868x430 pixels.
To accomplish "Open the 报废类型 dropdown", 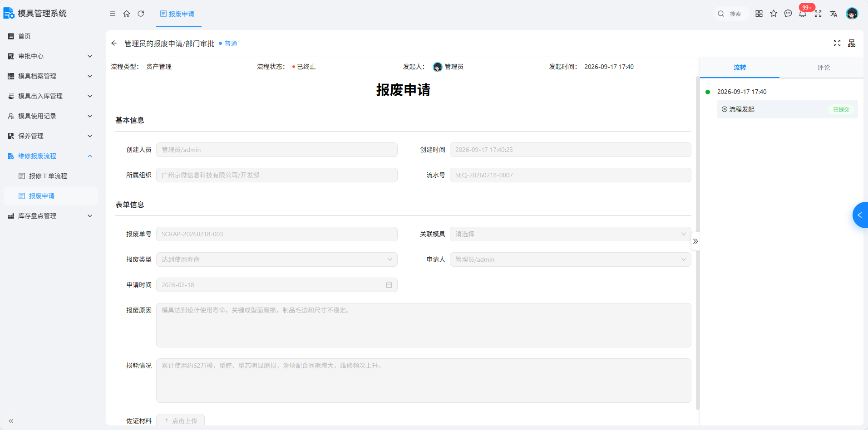I will tap(277, 259).
